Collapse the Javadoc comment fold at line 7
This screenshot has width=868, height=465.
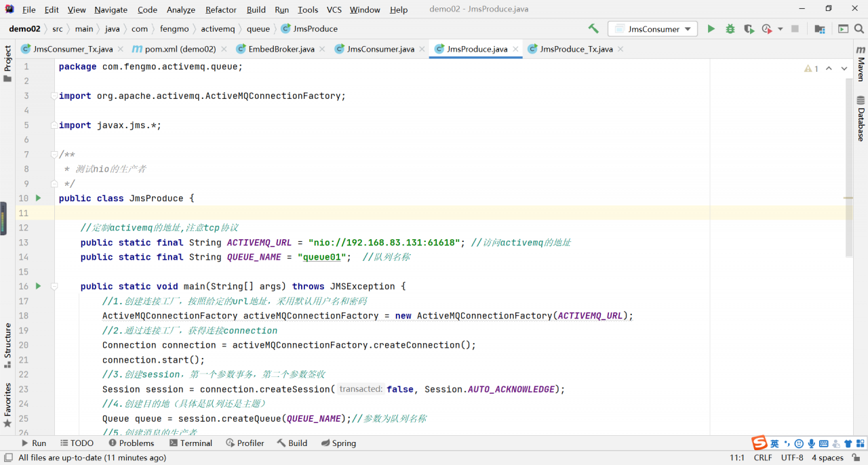pyautogui.click(x=54, y=155)
